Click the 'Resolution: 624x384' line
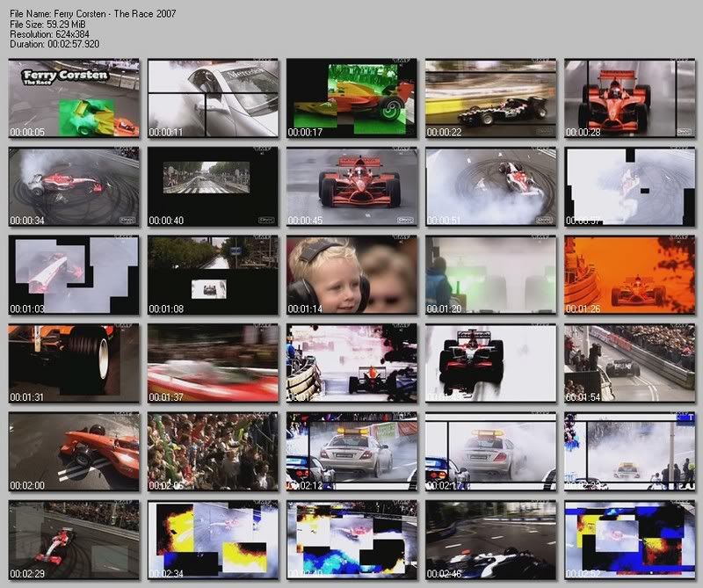This screenshot has width=703, height=588. tap(49, 34)
